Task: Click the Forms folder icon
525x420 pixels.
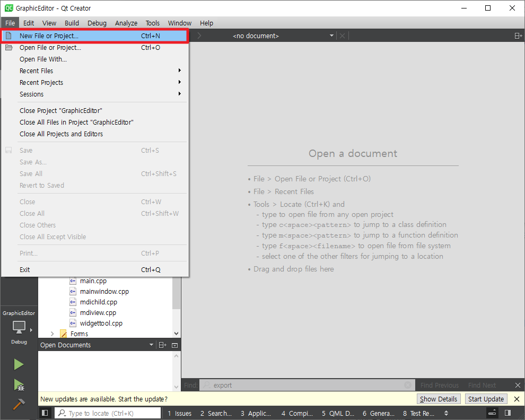Action: (63, 334)
